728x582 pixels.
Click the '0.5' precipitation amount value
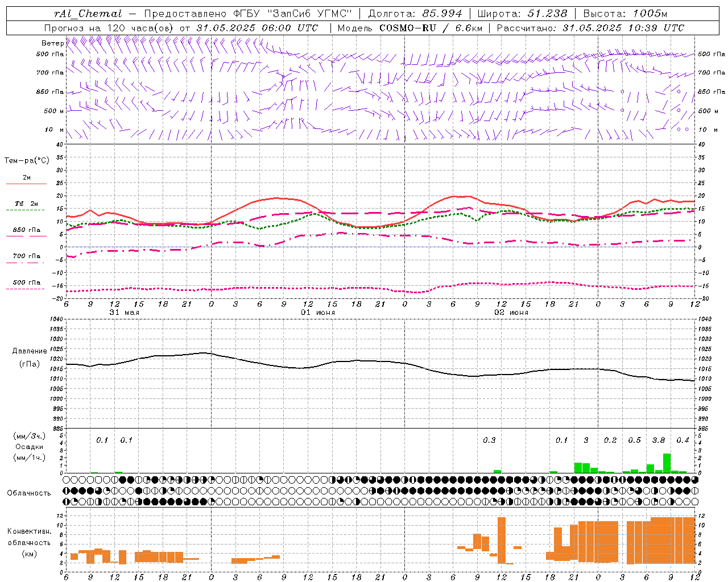click(x=634, y=440)
